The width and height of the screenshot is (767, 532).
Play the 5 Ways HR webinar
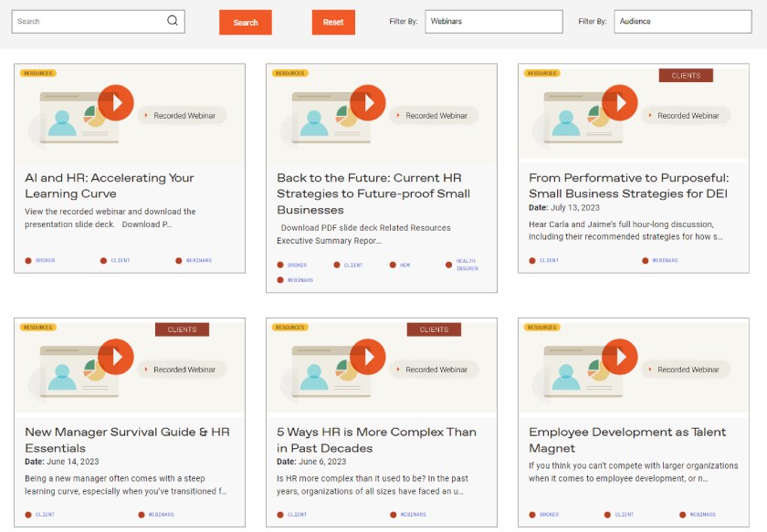(x=368, y=357)
